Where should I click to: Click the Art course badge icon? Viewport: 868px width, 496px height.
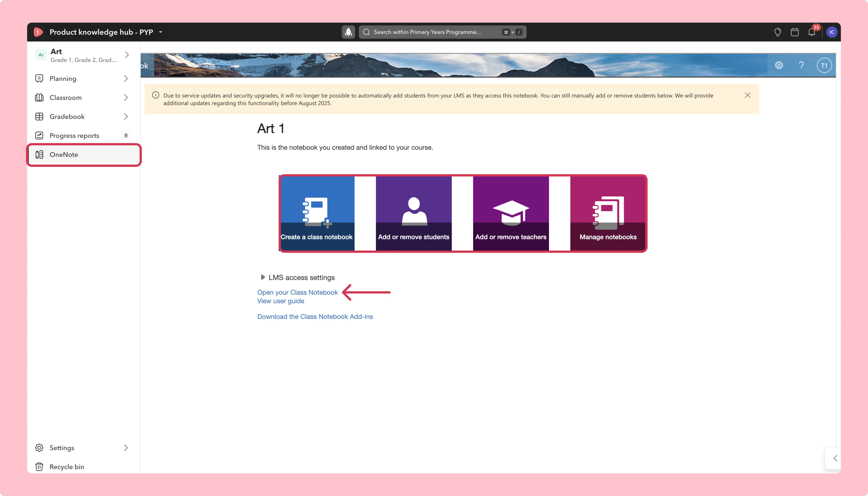click(41, 55)
